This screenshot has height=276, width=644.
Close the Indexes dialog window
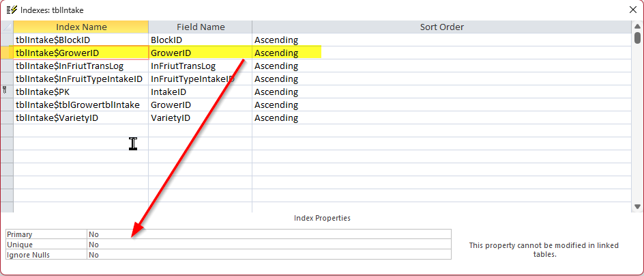(x=633, y=10)
